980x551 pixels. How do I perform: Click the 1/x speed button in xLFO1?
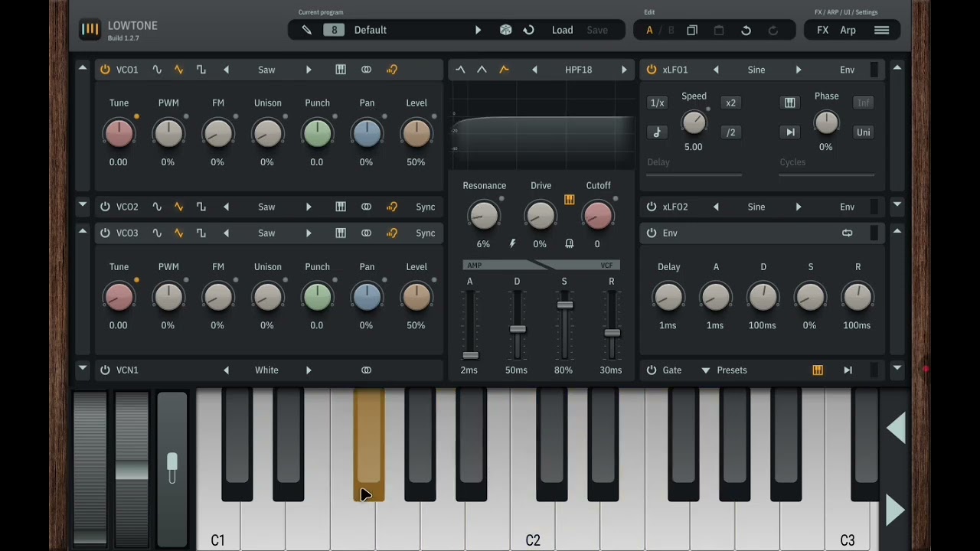click(x=657, y=103)
